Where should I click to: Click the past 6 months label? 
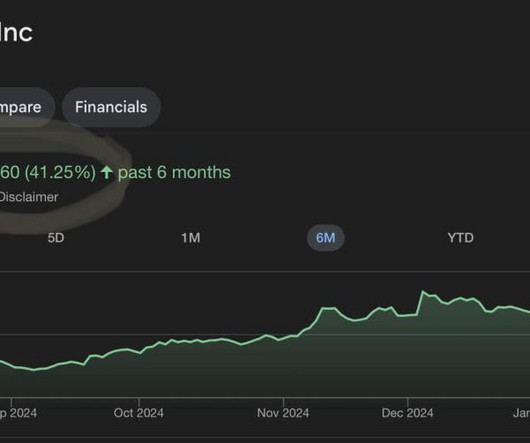pyautogui.click(x=174, y=172)
